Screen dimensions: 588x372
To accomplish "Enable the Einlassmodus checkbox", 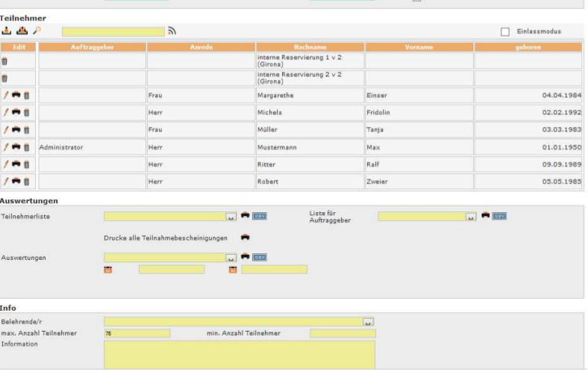I will (505, 32).
